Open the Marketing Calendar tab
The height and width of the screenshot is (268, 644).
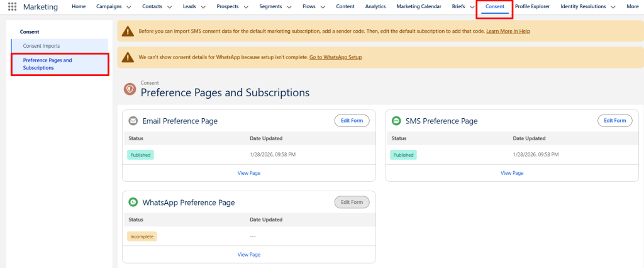[x=419, y=6]
